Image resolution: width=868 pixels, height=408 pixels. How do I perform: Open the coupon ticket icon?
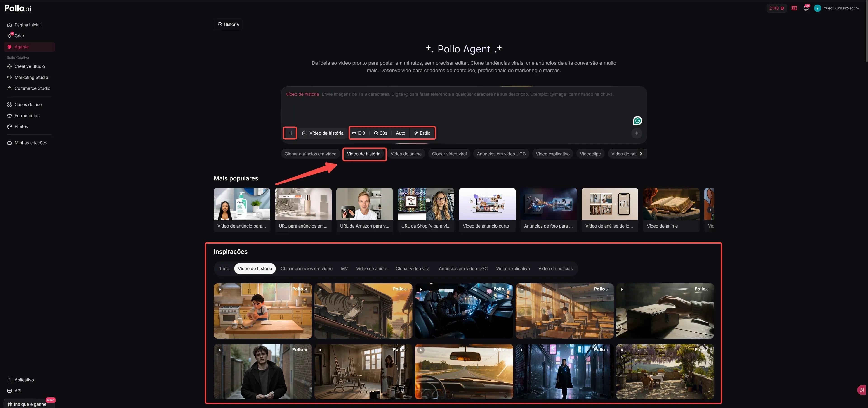coord(794,8)
